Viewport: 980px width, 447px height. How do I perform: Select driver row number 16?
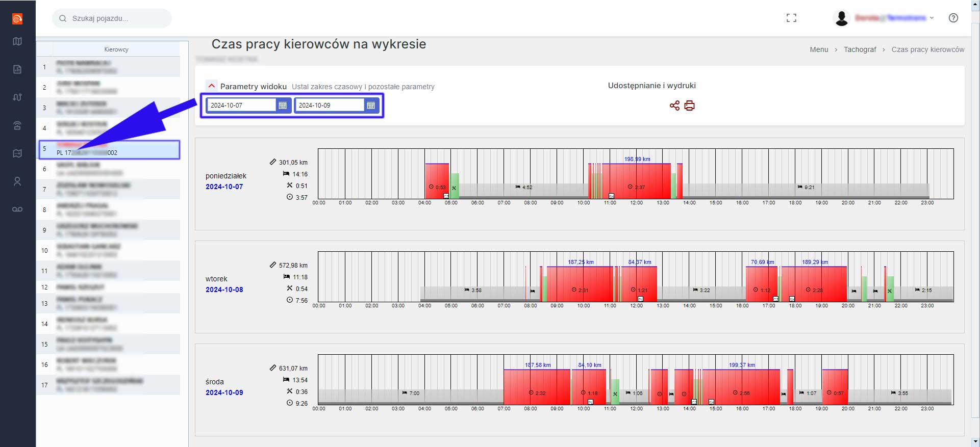(x=108, y=364)
